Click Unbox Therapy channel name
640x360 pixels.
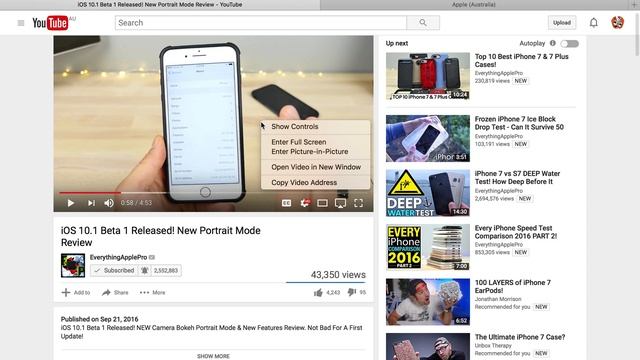coord(493,346)
